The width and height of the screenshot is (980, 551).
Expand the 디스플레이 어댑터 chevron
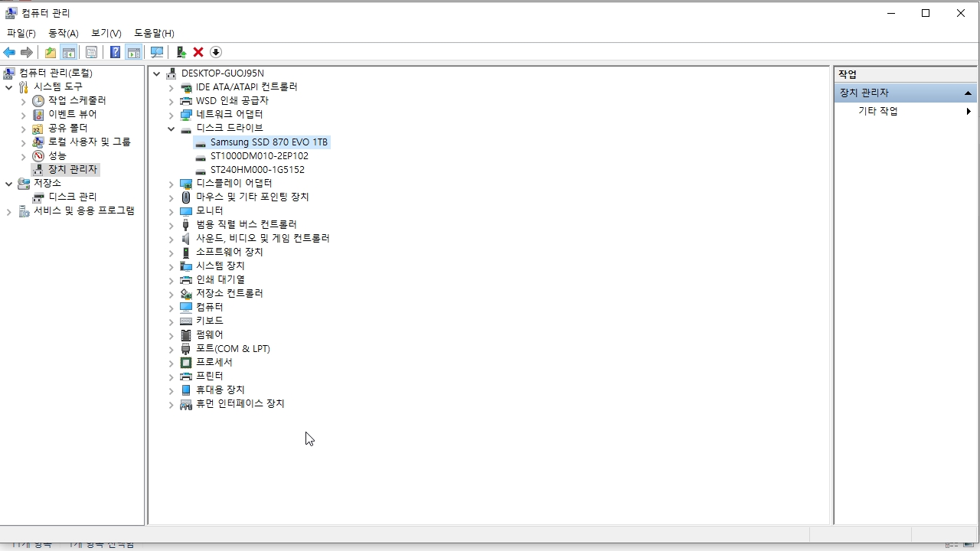click(171, 183)
